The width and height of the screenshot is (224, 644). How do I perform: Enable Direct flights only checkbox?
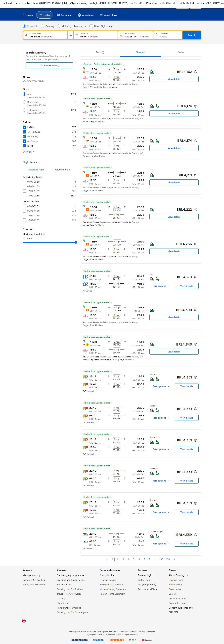91,26
